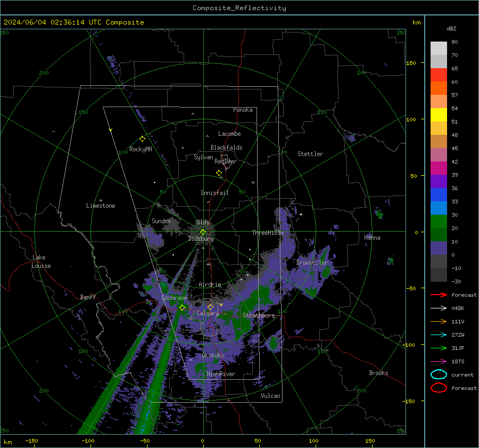
Task: Select the light gray 70-80 dBZ swatch
Action: [x=439, y=48]
